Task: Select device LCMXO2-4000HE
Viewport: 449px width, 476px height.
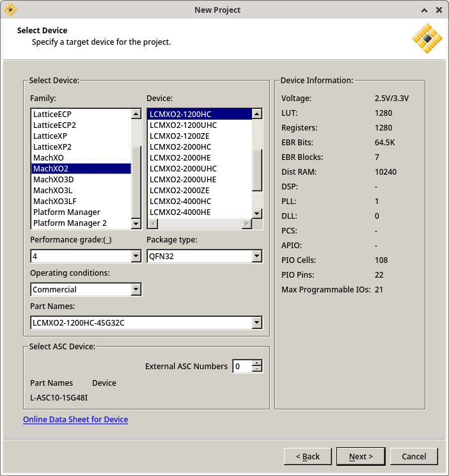Action: click(200, 212)
